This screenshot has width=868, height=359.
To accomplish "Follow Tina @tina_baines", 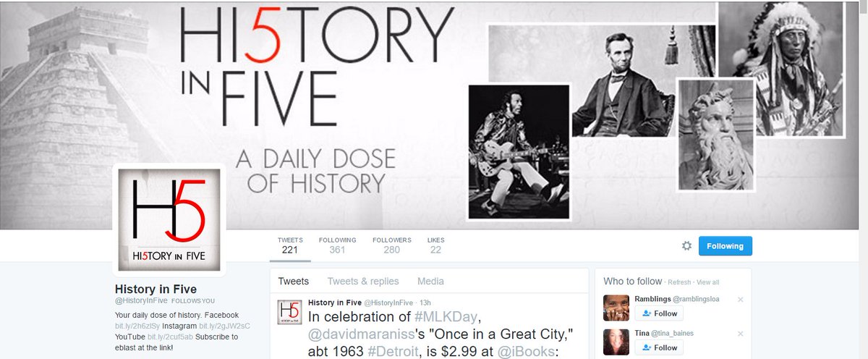I will [x=659, y=347].
